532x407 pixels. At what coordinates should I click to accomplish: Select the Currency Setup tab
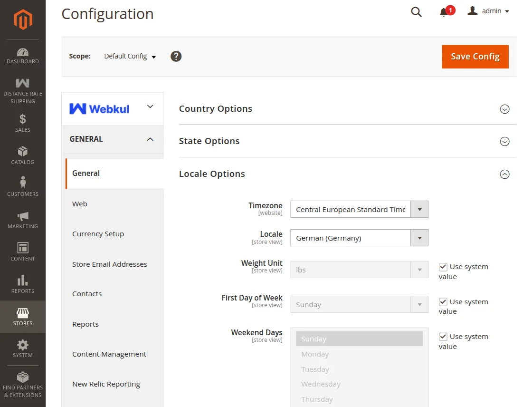[98, 234]
